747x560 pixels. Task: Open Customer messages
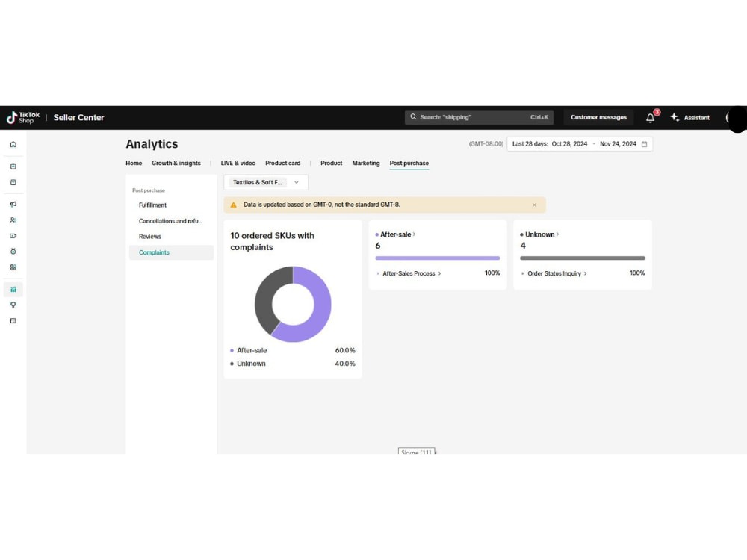[x=599, y=117]
